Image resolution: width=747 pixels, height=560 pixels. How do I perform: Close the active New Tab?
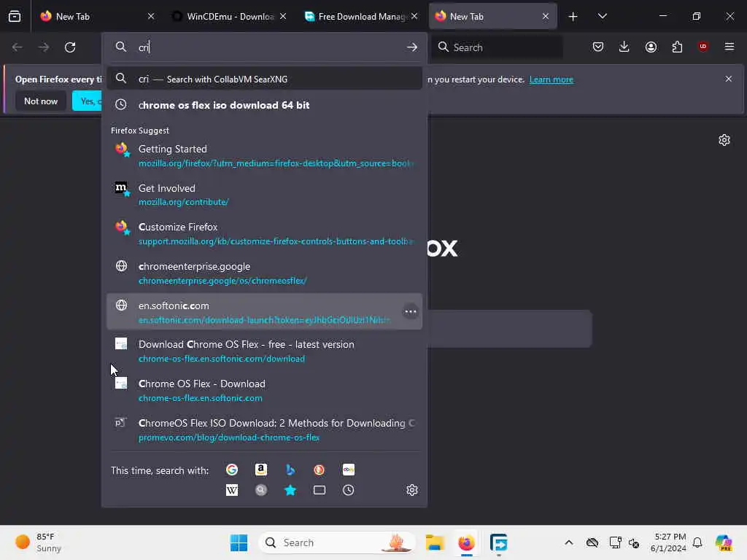click(x=546, y=17)
